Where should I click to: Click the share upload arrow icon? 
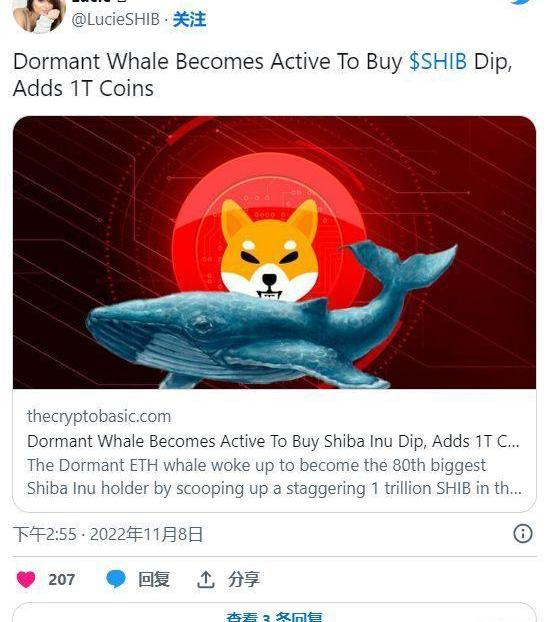[205, 580]
